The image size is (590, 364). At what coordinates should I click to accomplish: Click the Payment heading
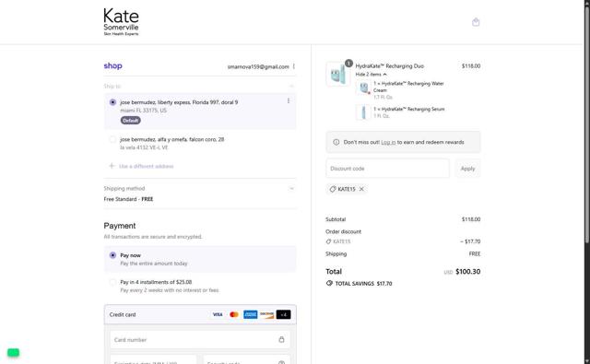[120, 226]
